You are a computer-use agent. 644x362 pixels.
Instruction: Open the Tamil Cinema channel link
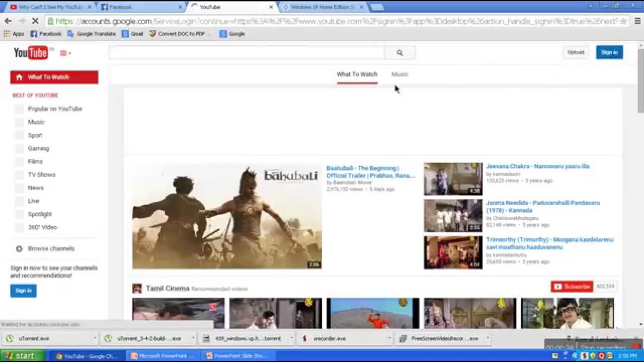(x=168, y=289)
